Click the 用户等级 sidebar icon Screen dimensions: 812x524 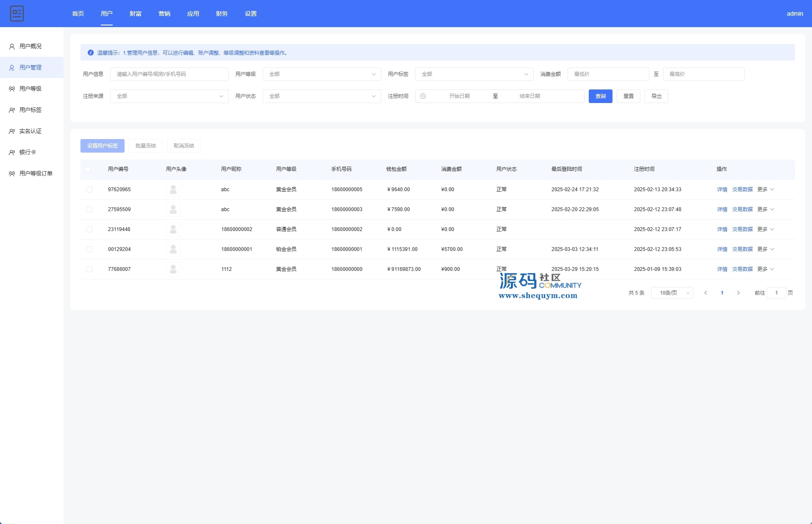click(x=12, y=89)
